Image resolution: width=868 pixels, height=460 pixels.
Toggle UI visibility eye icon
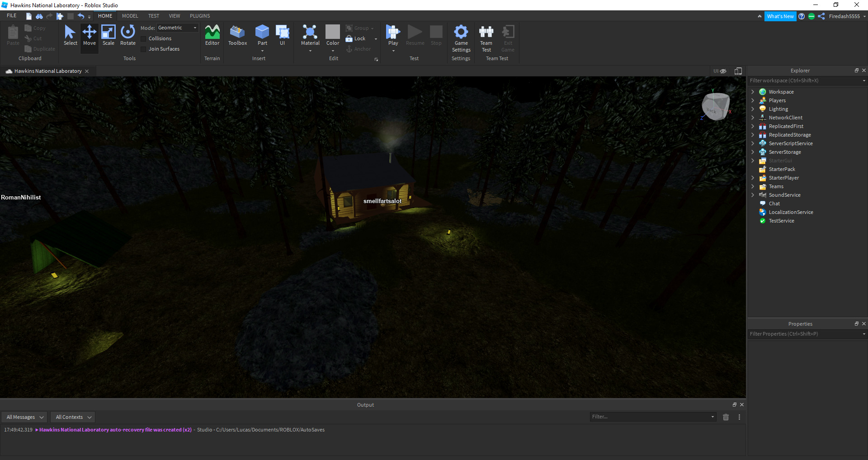point(723,71)
